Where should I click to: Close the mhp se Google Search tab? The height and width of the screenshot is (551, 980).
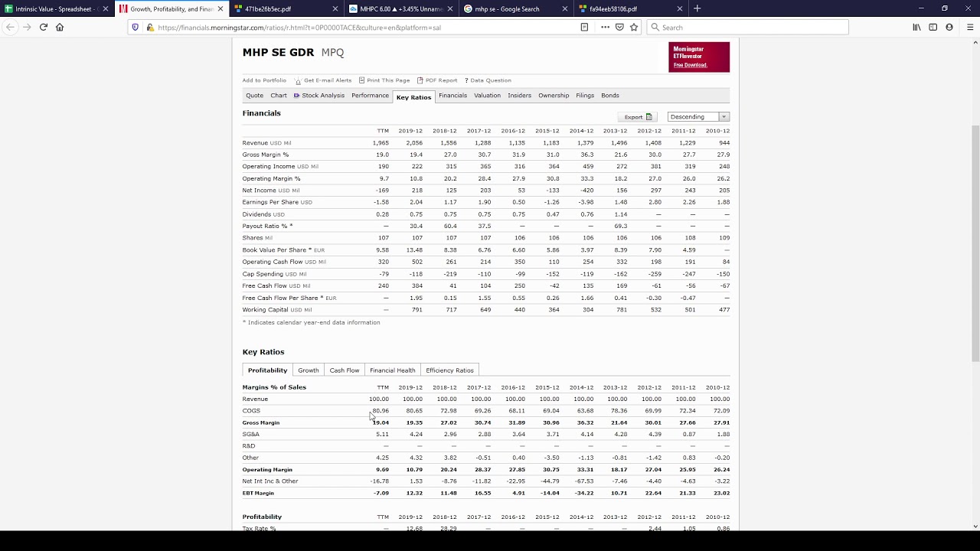click(565, 9)
